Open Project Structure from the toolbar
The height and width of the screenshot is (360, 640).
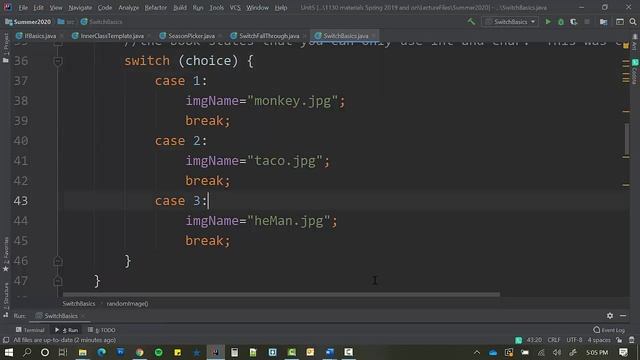click(x=604, y=22)
